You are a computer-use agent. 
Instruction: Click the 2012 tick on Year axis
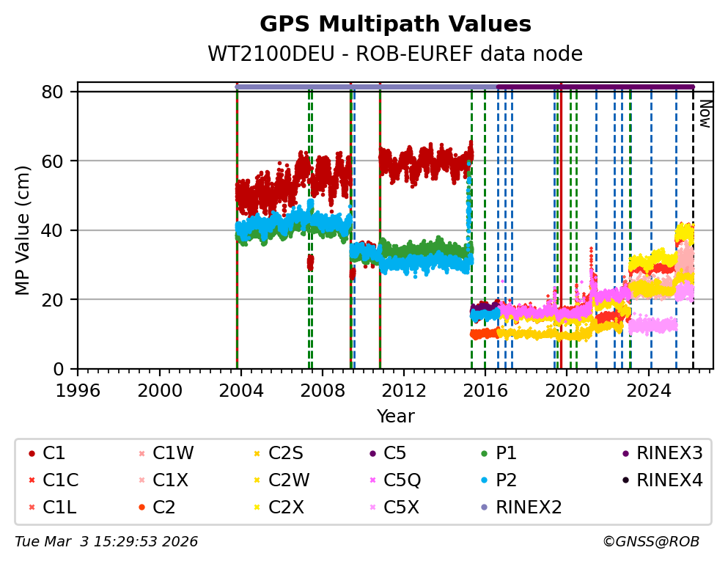(404, 388)
